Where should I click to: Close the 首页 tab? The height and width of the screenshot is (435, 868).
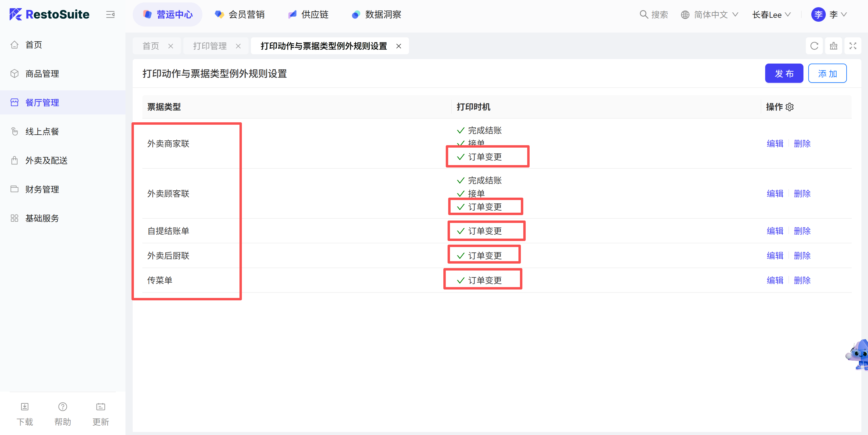171,46
